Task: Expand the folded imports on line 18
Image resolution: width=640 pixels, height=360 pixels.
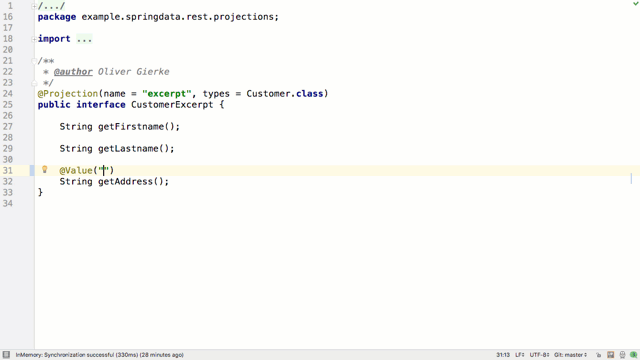Action: (x=34, y=39)
